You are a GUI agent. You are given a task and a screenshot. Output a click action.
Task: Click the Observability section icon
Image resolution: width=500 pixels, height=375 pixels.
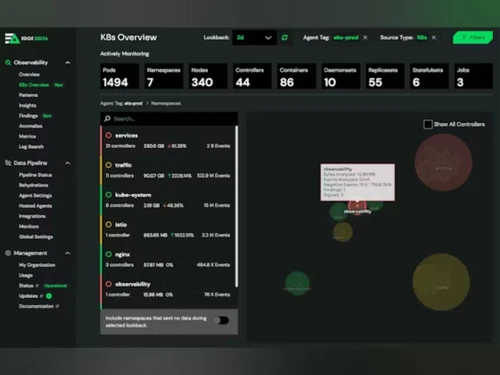tap(8, 63)
